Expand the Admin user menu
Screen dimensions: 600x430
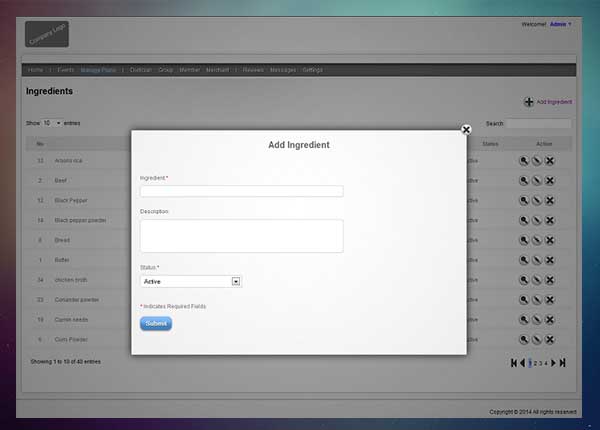[561, 24]
